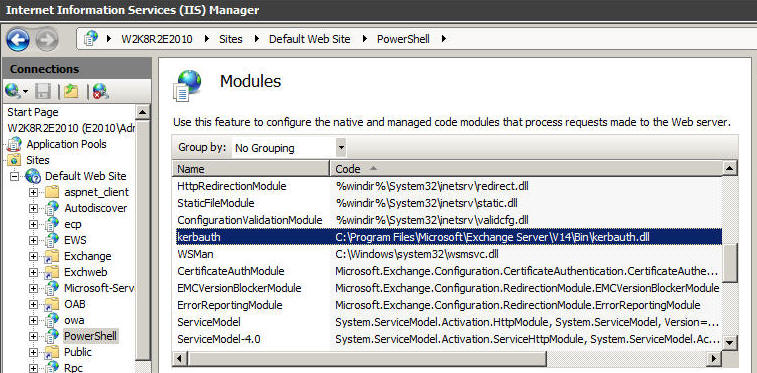Image resolution: width=757 pixels, height=373 pixels.
Task: Click the Modules feature icon in header
Action: (x=187, y=85)
